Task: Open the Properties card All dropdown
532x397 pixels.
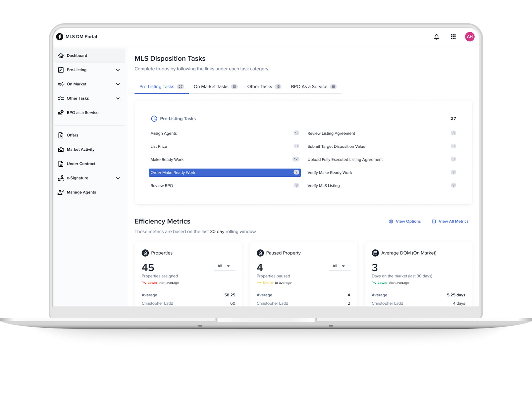Action: tap(224, 266)
